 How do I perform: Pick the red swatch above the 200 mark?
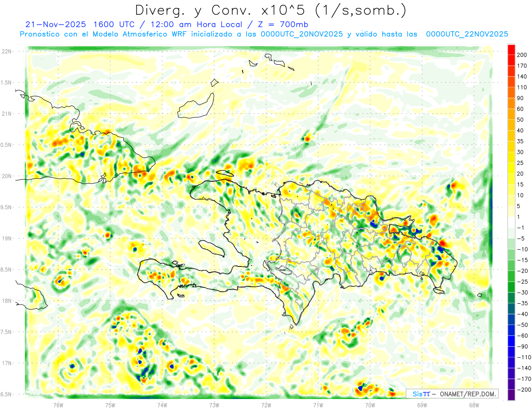511,49
